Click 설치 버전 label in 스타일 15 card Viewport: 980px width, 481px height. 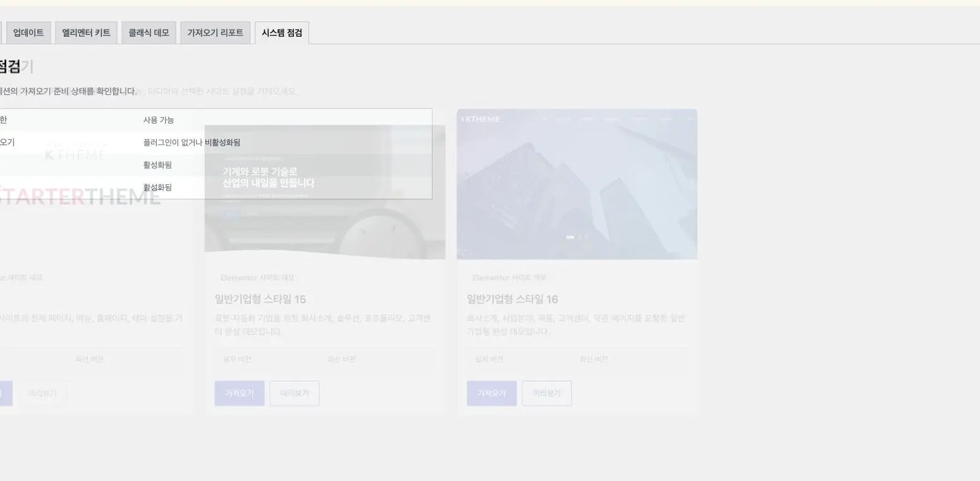pos(238,359)
